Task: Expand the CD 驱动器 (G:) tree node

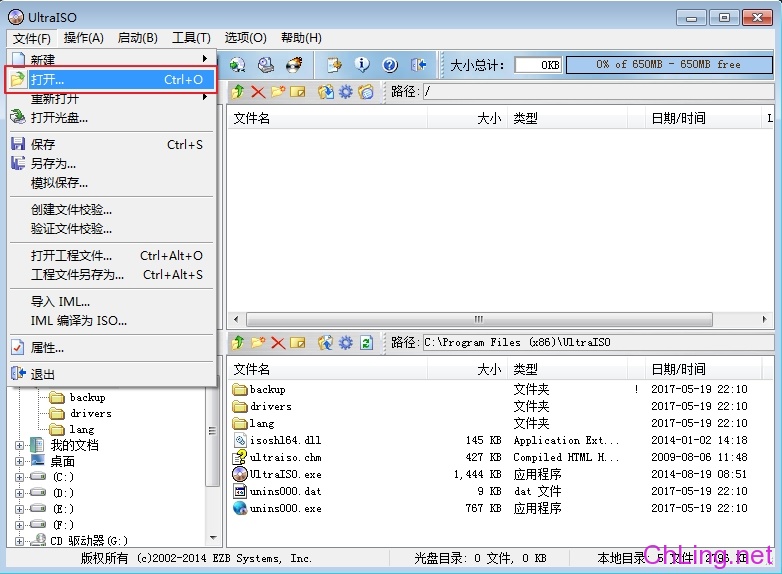Action: tap(19, 541)
